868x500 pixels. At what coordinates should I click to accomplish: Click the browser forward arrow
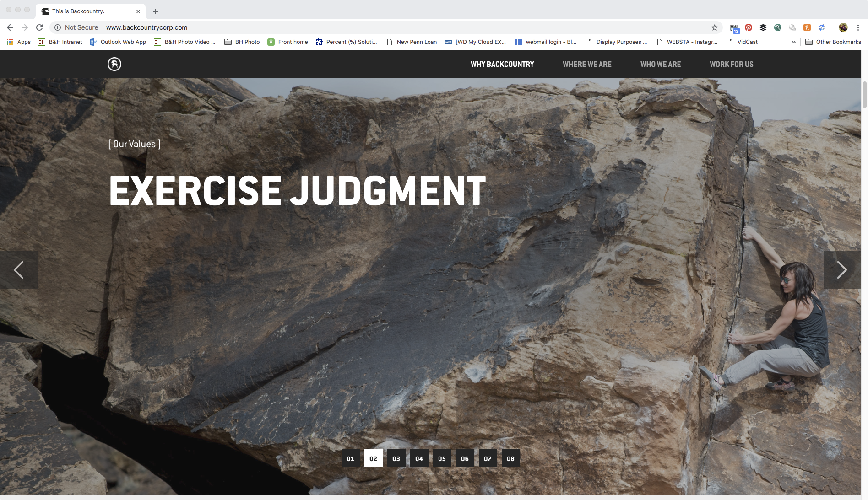pyautogui.click(x=25, y=27)
